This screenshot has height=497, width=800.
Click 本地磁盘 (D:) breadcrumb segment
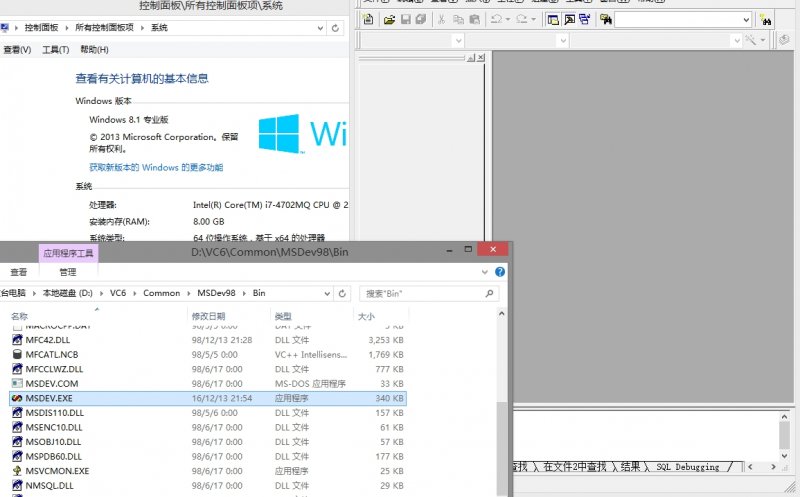click(68, 293)
